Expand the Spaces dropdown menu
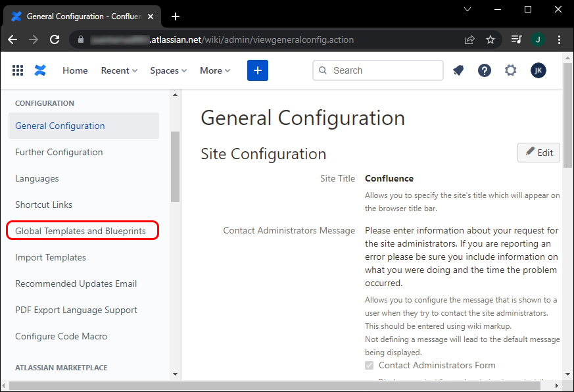Image resolution: width=574 pixels, height=392 pixels. 168,70
